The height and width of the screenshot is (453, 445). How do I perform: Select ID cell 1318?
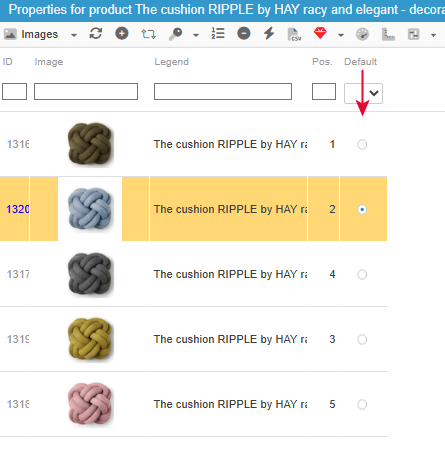(18, 404)
